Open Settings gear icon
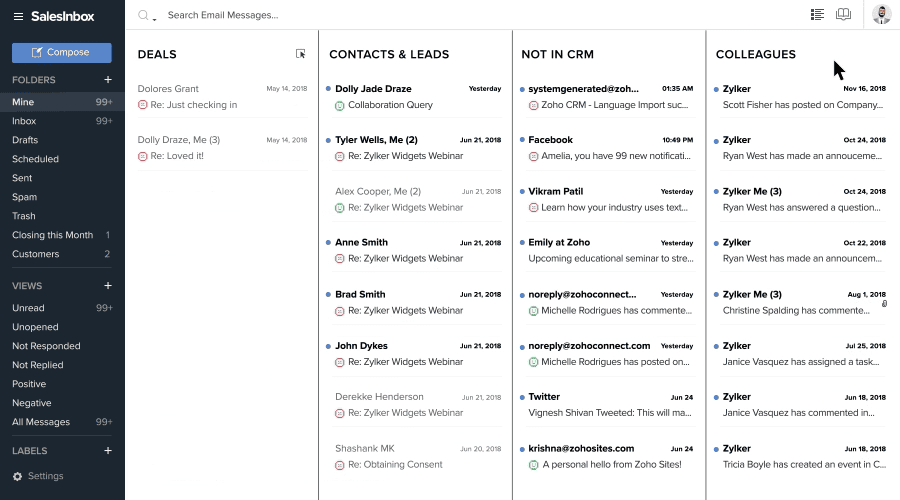Viewport: 900px width, 500px height. click(x=18, y=476)
